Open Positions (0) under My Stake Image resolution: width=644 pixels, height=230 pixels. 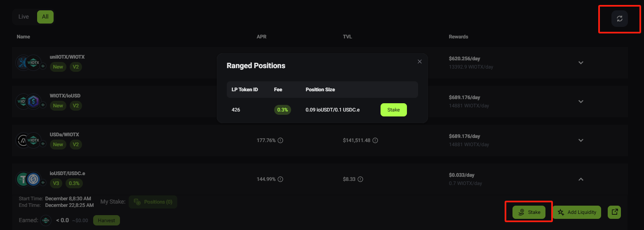[153, 202]
